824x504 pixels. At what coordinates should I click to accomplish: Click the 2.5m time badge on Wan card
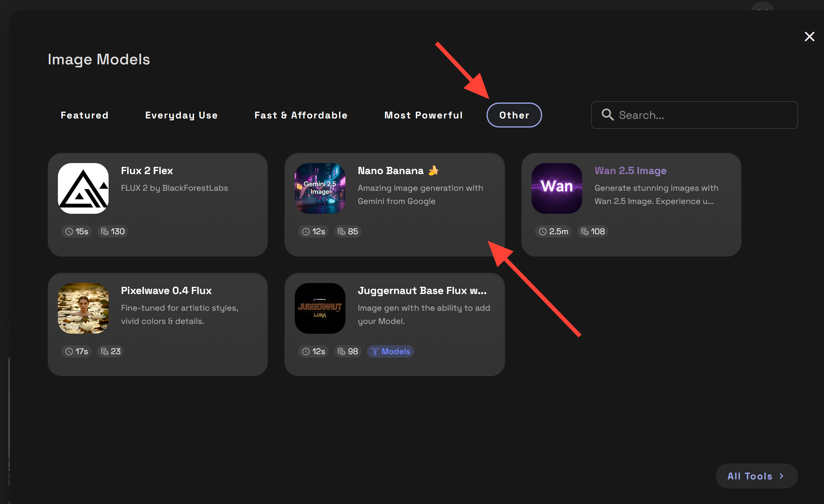553,232
